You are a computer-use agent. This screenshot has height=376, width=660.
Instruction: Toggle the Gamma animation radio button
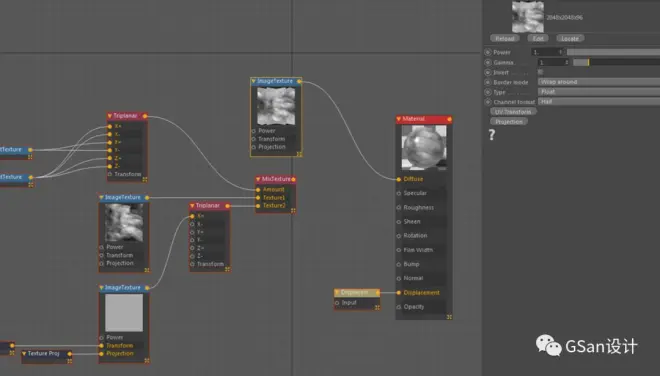[487, 62]
